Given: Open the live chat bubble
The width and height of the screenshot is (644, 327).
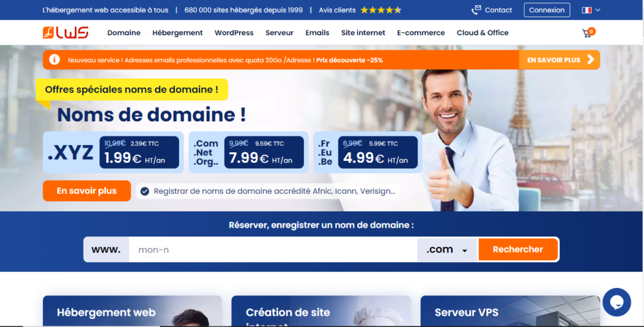Looking at the screenshot, I should click(x=616, y=302).
